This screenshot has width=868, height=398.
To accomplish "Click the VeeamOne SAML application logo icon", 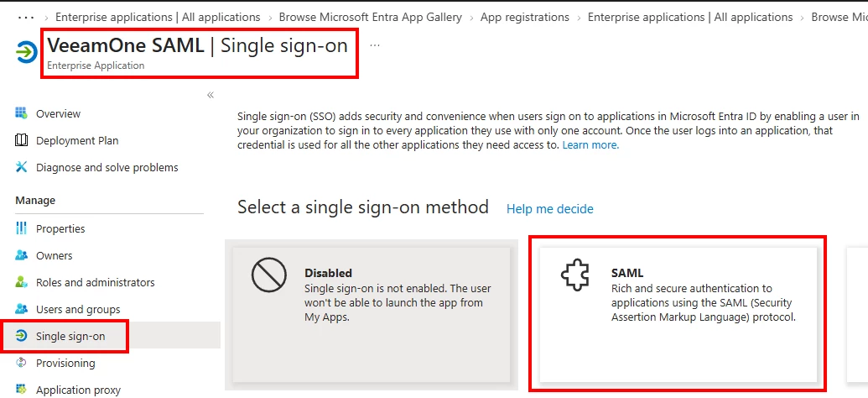I will tap(27, 53).
